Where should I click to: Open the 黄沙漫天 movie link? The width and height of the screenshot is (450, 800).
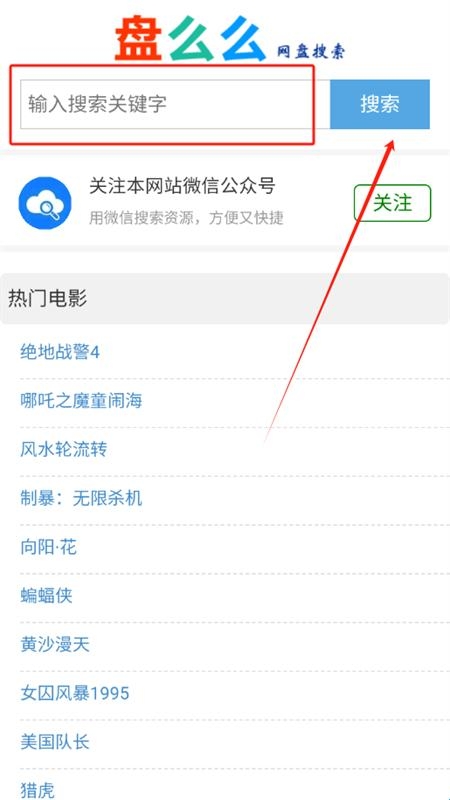pyautogui.click(x=55, y=644)
